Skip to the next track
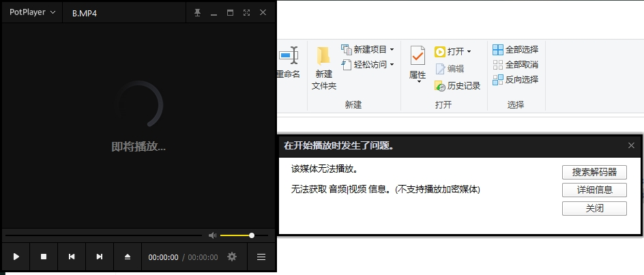 coord(100,257)
